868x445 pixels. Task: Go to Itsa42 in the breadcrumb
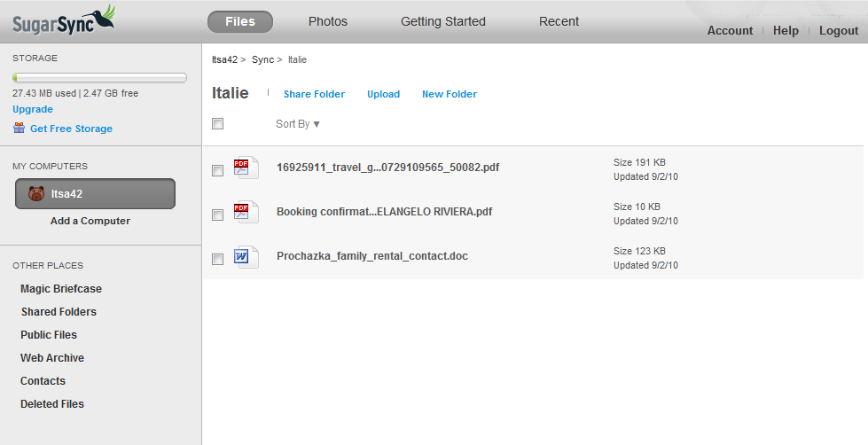point(224,59)
